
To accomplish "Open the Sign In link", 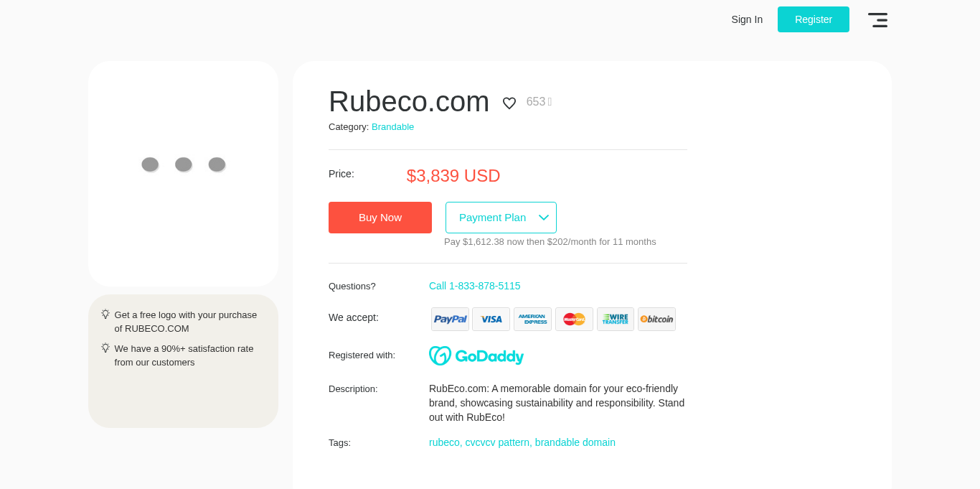I will [747, 19].
